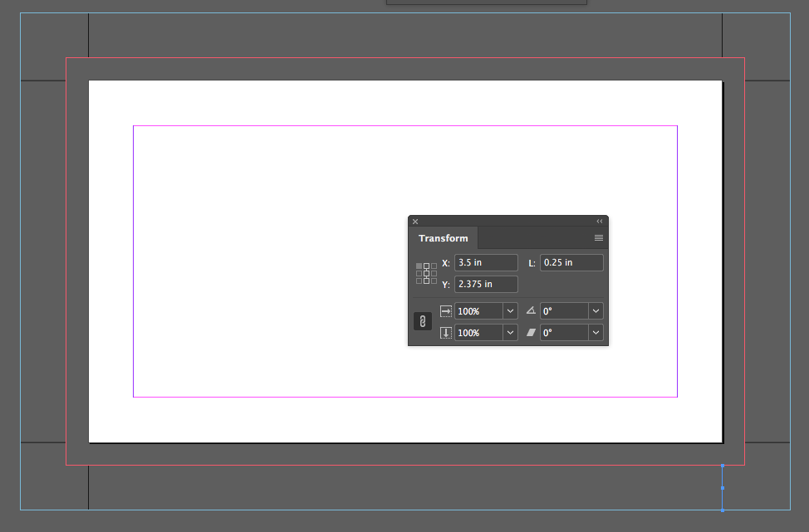809x532 pixels.
Task: Close the Transform panel
Action: pos(415,222)
